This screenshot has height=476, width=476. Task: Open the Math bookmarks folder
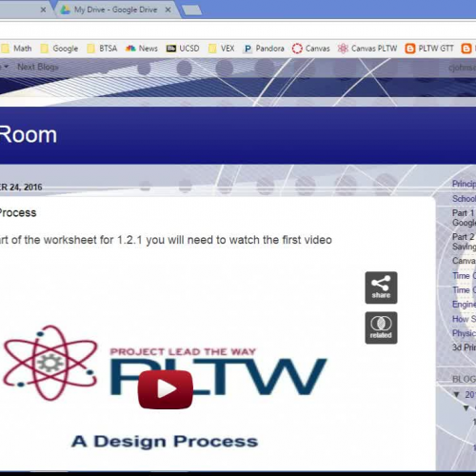[x=16, y=49]
